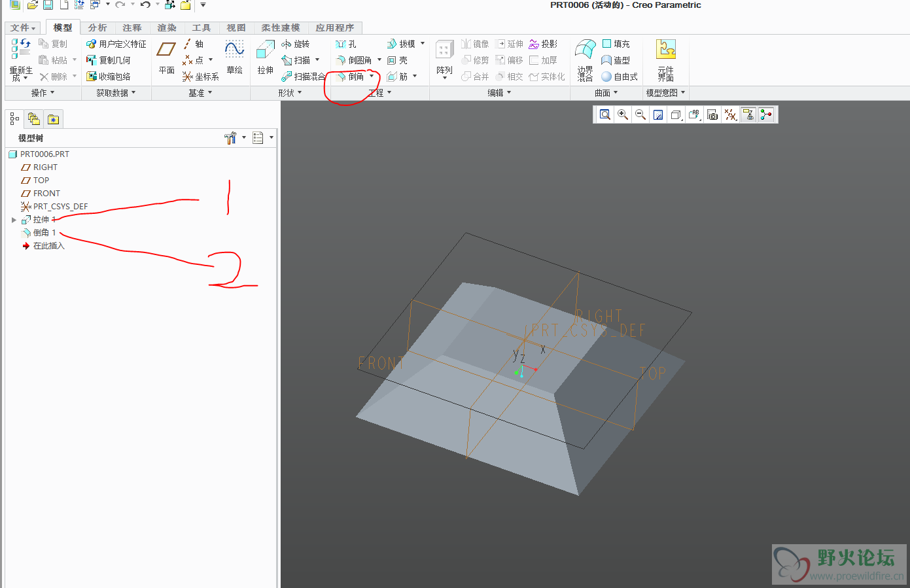Switch to the View (视图) tab

236,27
